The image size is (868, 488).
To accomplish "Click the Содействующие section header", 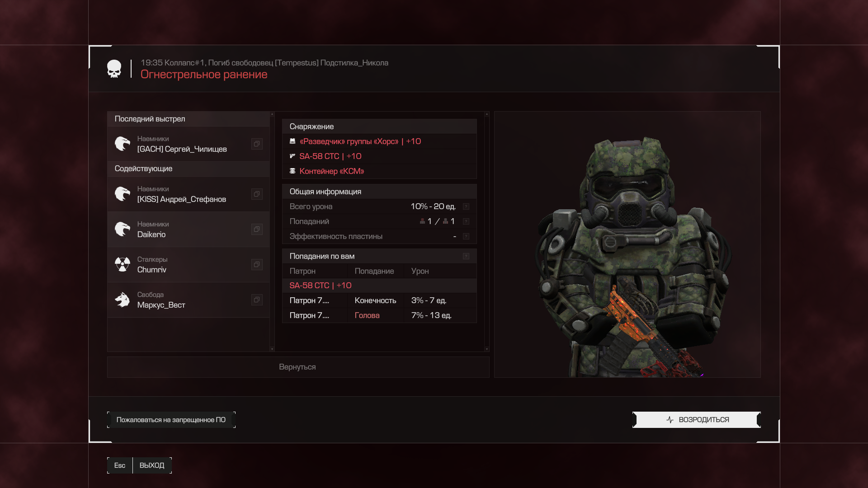I will 189,169.
